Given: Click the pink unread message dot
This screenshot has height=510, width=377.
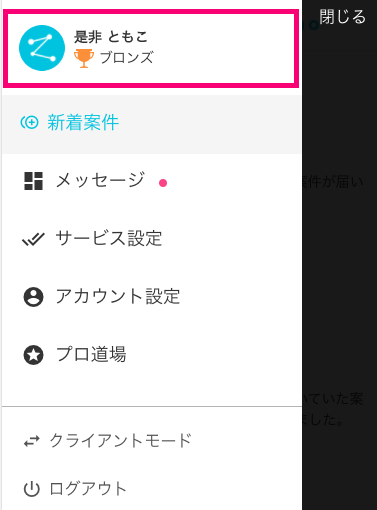Looking at the screenshot, I should click(163, 183).
